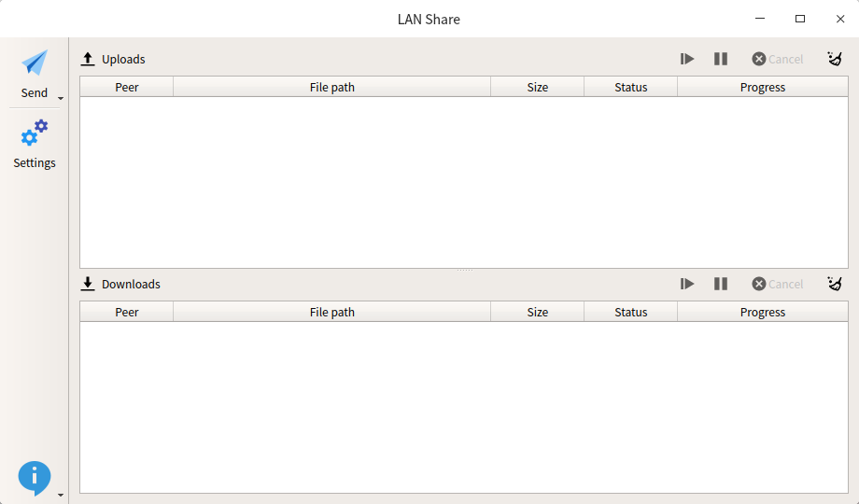
Task: Sort uploads by the File path column
Action: click(x=332, y=87)
